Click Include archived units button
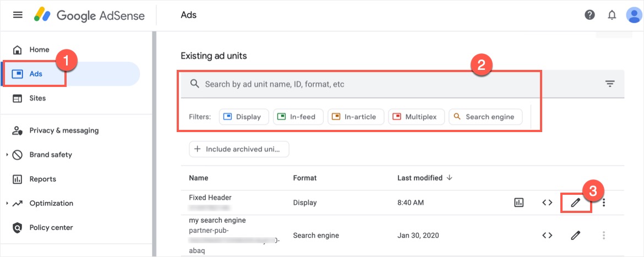 239,149
